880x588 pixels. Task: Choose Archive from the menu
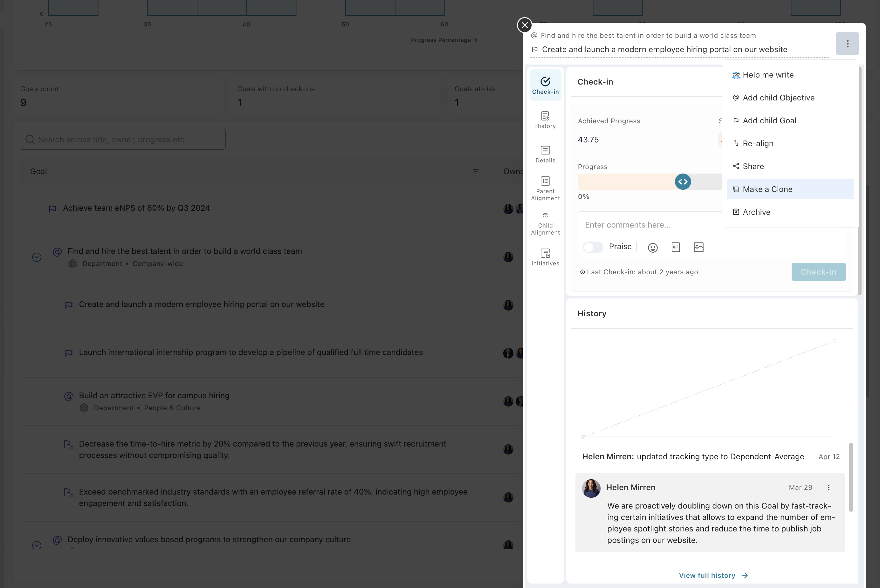(x=756, y=212)
